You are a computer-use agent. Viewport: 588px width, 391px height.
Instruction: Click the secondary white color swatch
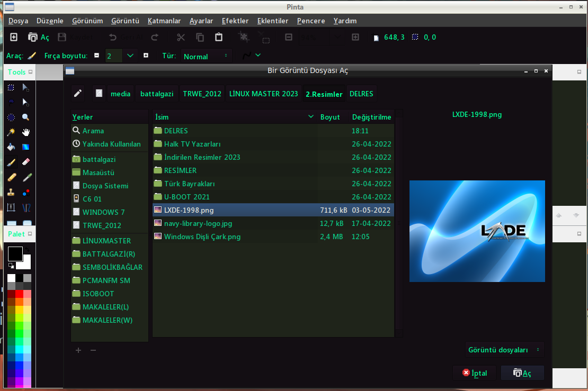pyautogui.click(x=26, y=263)
